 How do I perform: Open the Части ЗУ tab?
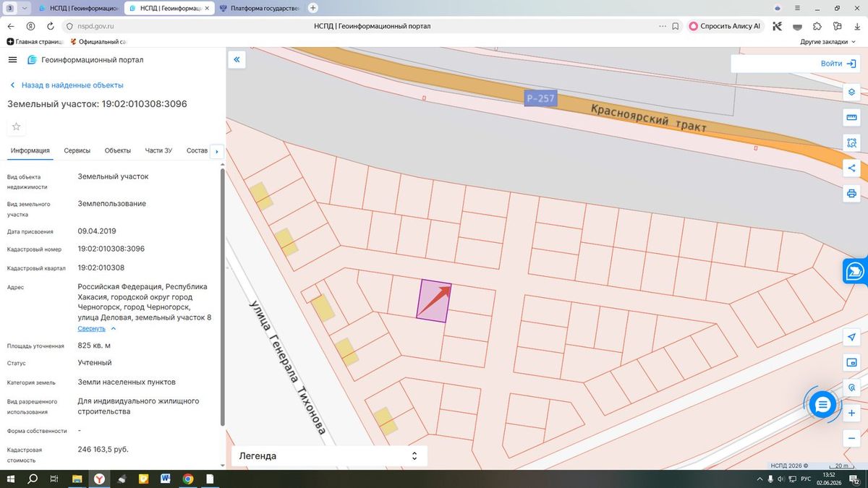coord(158,150)
